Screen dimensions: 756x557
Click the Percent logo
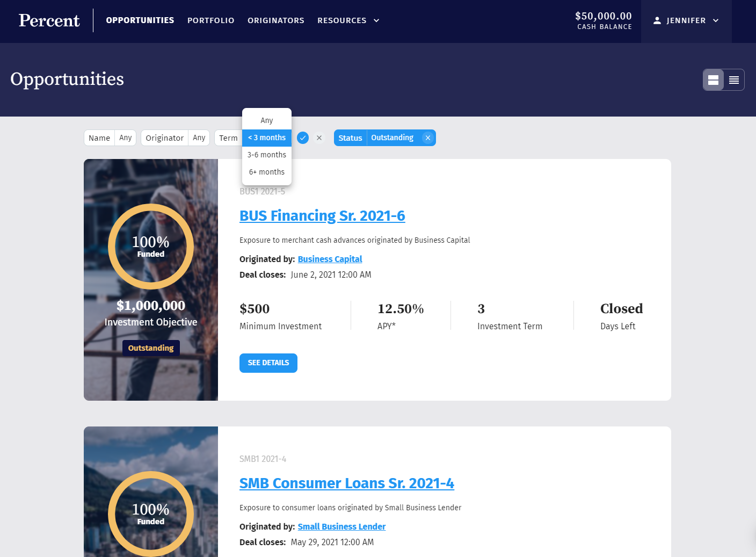pyautogui.click(x=49, y=20)
